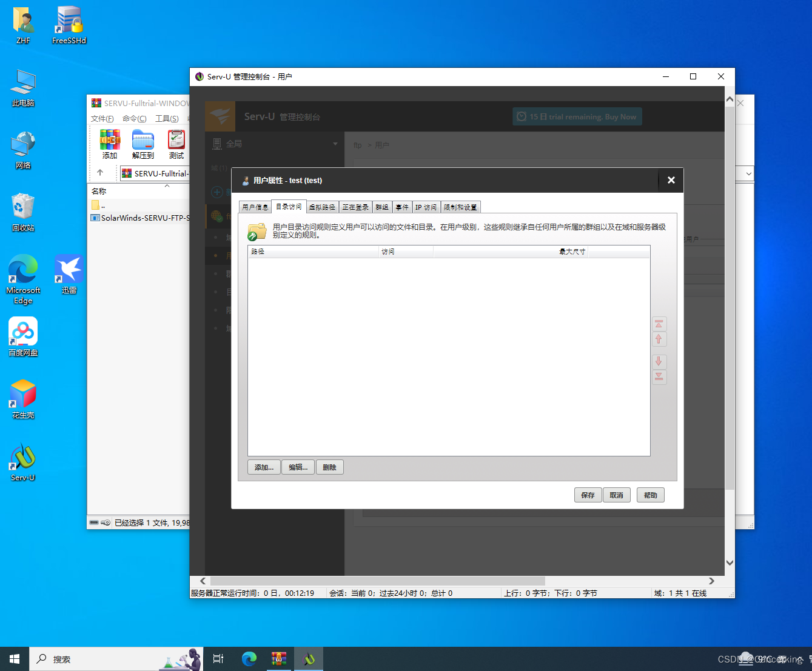Select the 目录访问 tab
The height and width of the screenshot is (671, 812).
[289, 207]
